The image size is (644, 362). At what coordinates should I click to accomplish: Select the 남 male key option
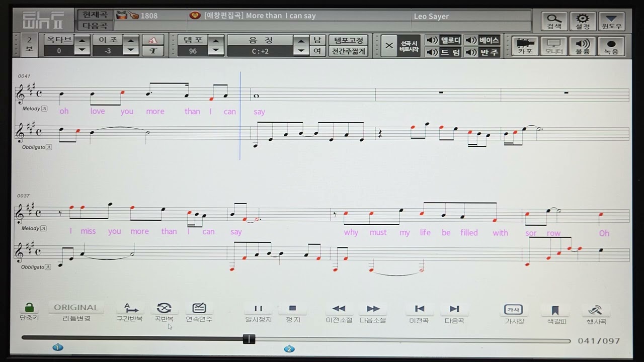[x=317, y=40]
